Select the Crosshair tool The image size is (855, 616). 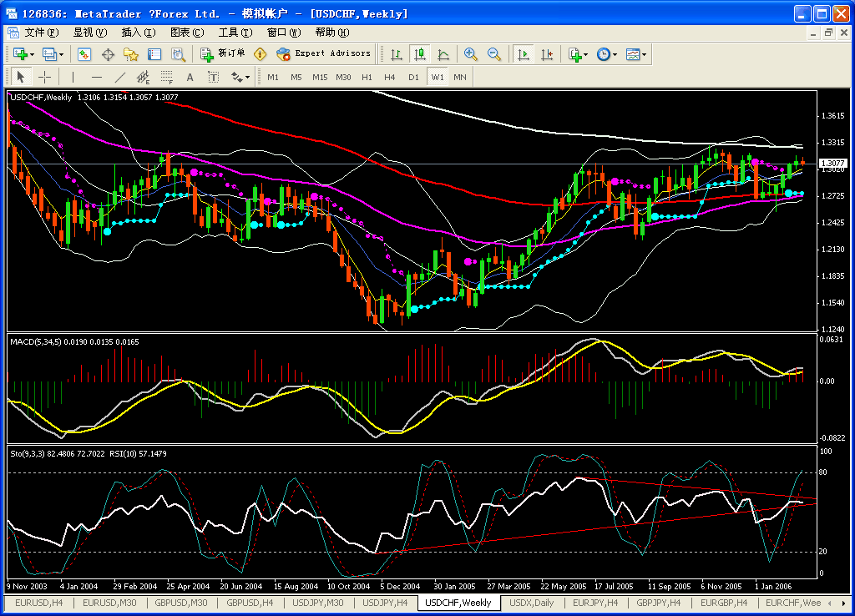tap(46, 76)
